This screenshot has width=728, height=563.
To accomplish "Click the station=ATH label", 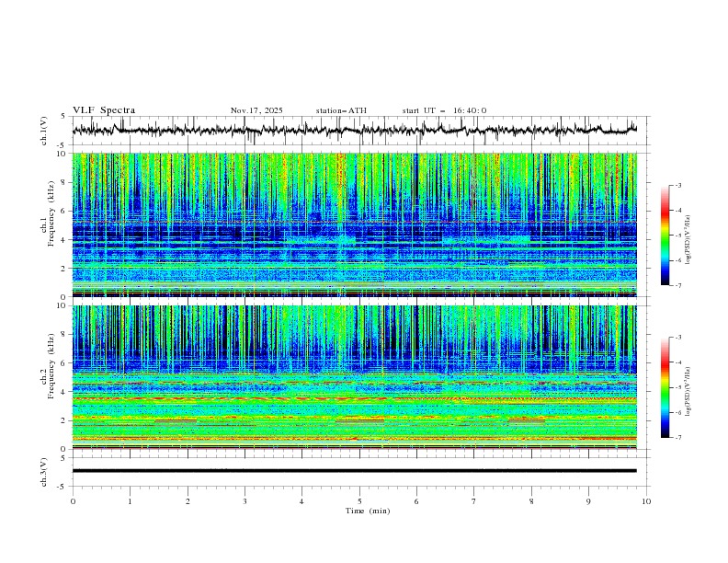I will click(x=341, y=110).
